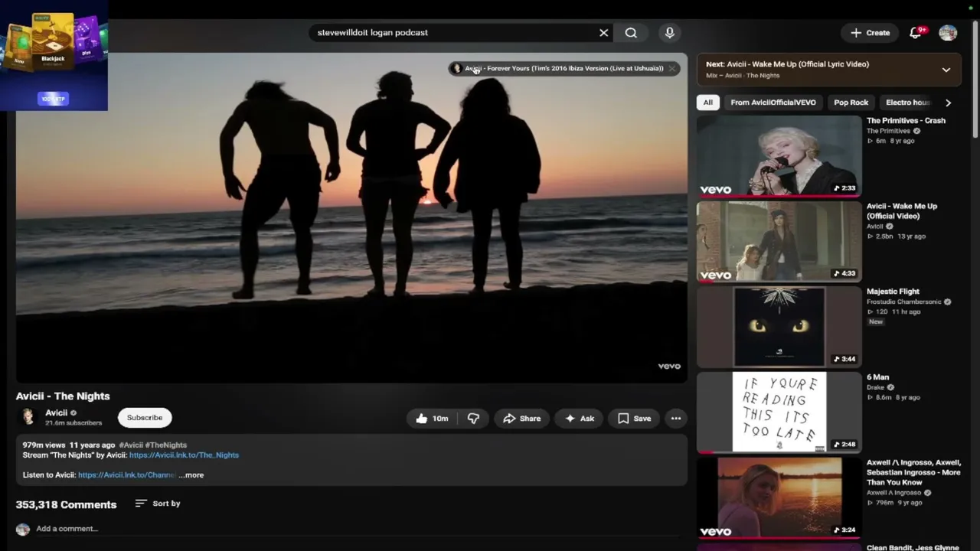Collapse the Next: Wake Me Up mix panel
The width and height of the screenshot is (980, 551).
[946, 70]
